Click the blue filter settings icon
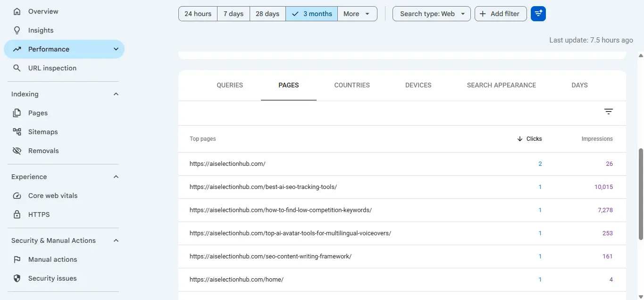 point(538,14)
